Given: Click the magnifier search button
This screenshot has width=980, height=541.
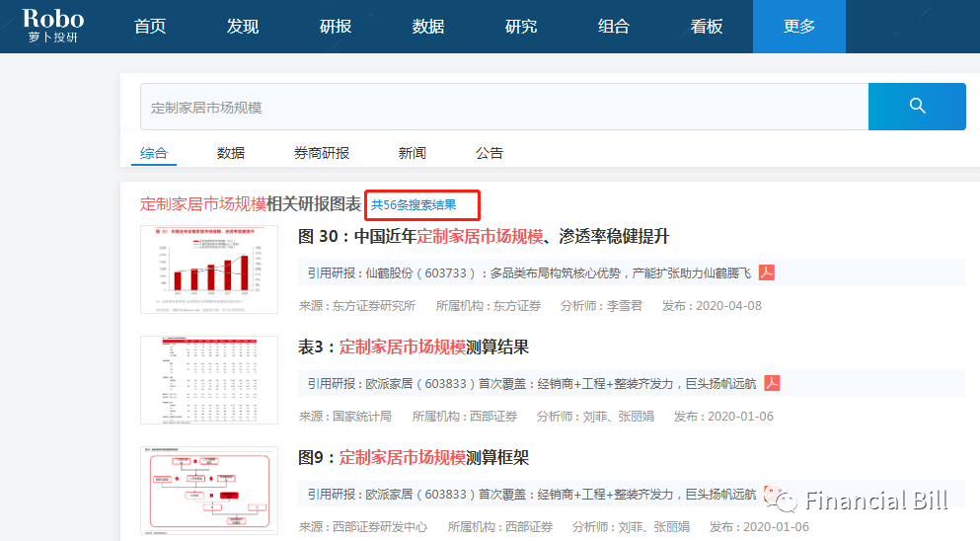Looking at the screenshot, I should tap(917, 107).
